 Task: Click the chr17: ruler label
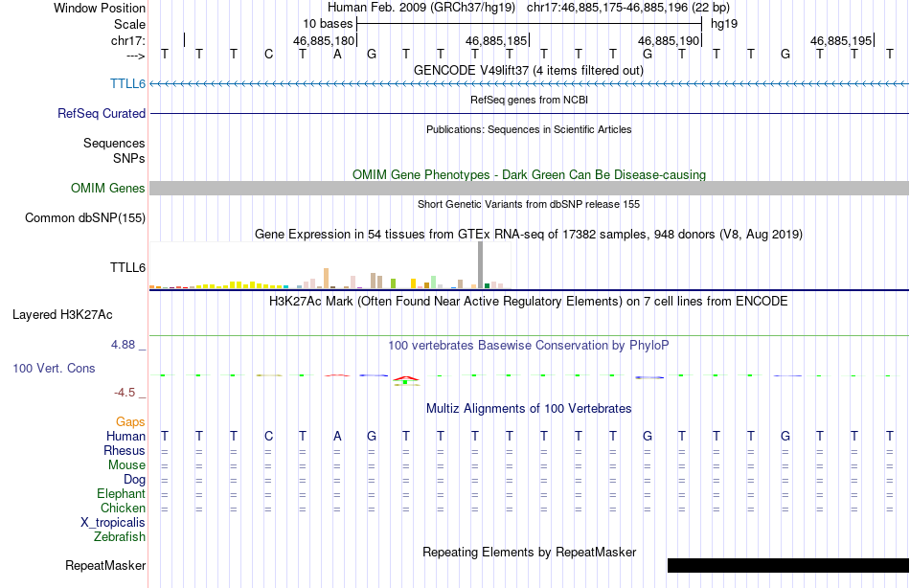pyautogui.click(x=128, y=40)
